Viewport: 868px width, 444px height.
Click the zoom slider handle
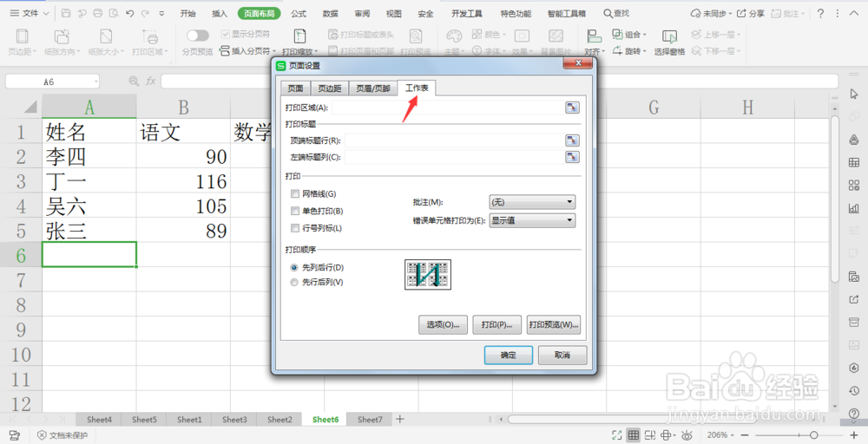point(814,435)
